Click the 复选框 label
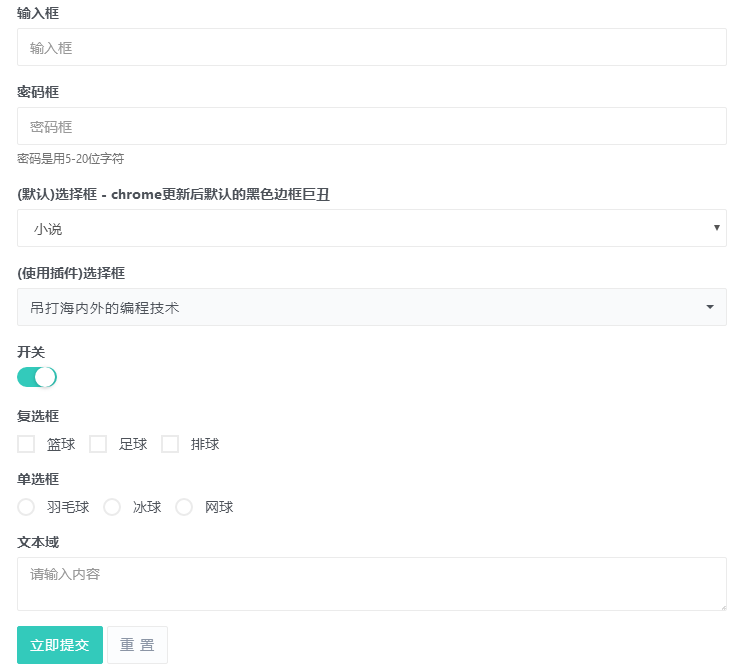This screenshot has width=743, height=672. [x=38, y=416]
